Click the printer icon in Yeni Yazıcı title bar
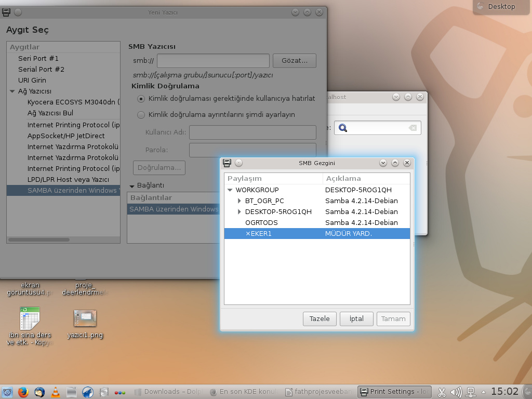The image size is (532, 399). pos(6,12)
